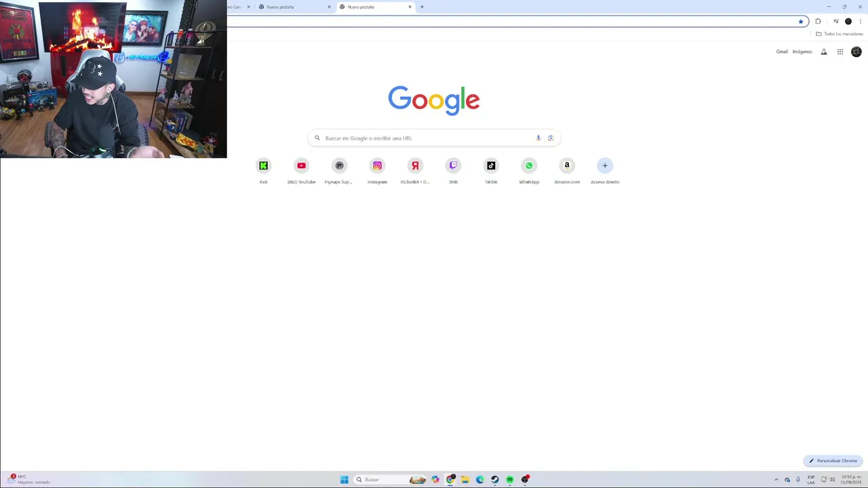Switch to the partially visible leftmost tab
The width and height of the screenshot is (868, 488).
click(x=239, y=7)
